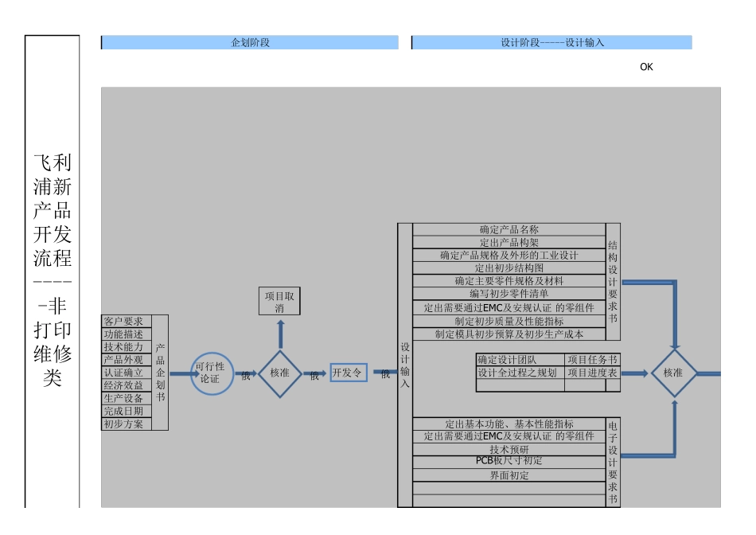Select the 编写初步零件清单 row
The image size is (756, 535).
pos(509,293)
